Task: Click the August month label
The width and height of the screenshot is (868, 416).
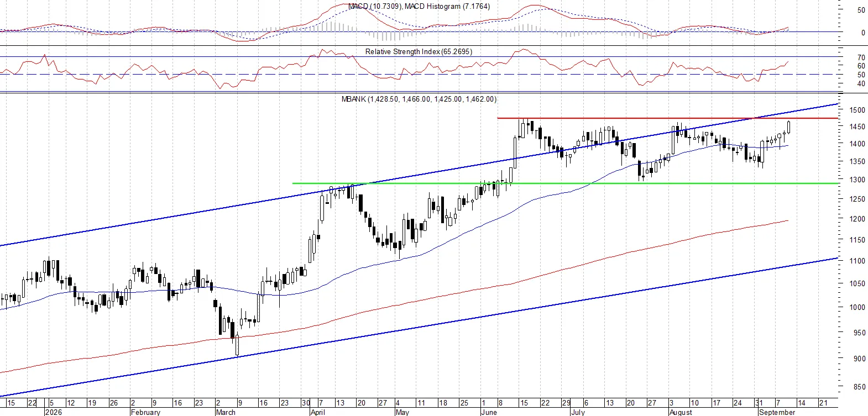Action: tap(681, 412)
